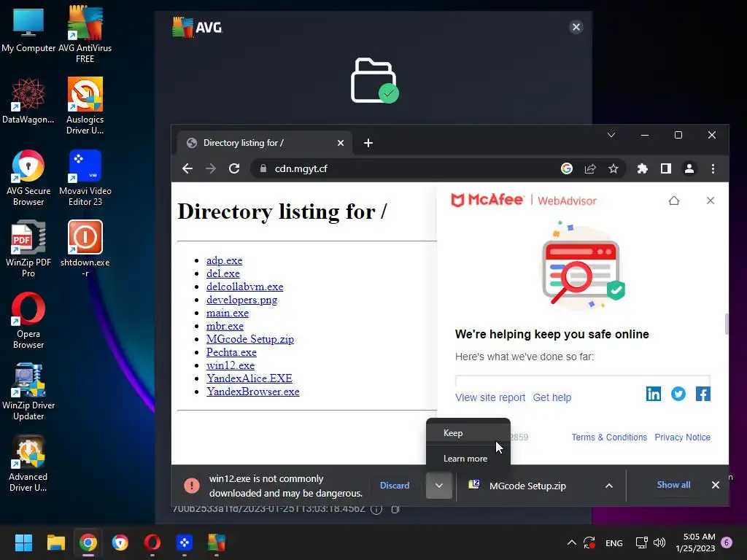Open Advanced Driver Updater shortcut

(28, 463)
